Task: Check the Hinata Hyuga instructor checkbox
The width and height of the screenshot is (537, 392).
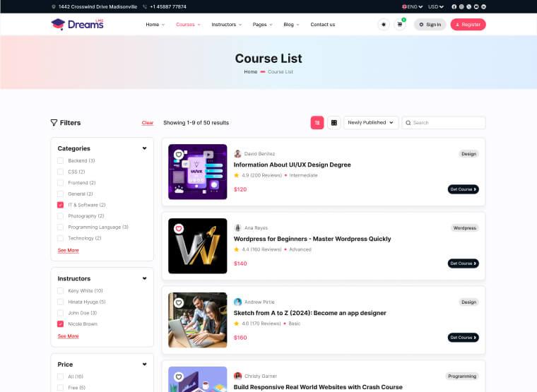Action: click(60, 302)
